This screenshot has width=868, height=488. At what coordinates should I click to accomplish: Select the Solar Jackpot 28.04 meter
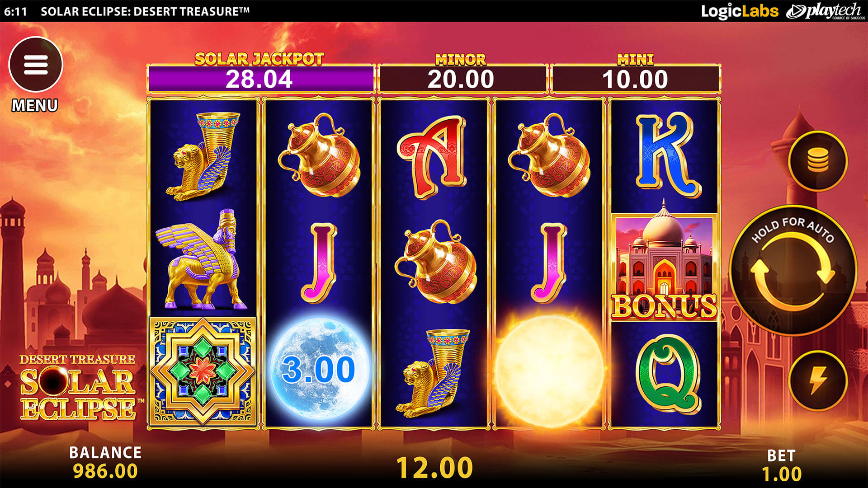[260, 79]
